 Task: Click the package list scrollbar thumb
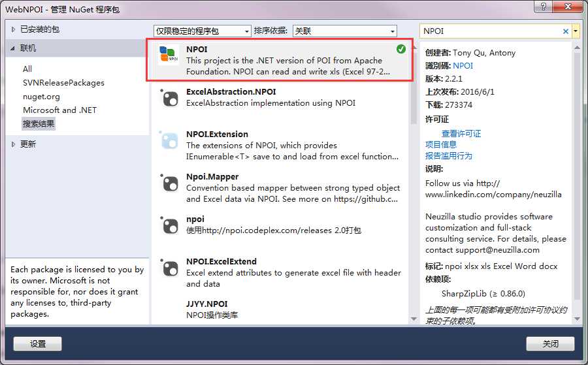point(414,87)
